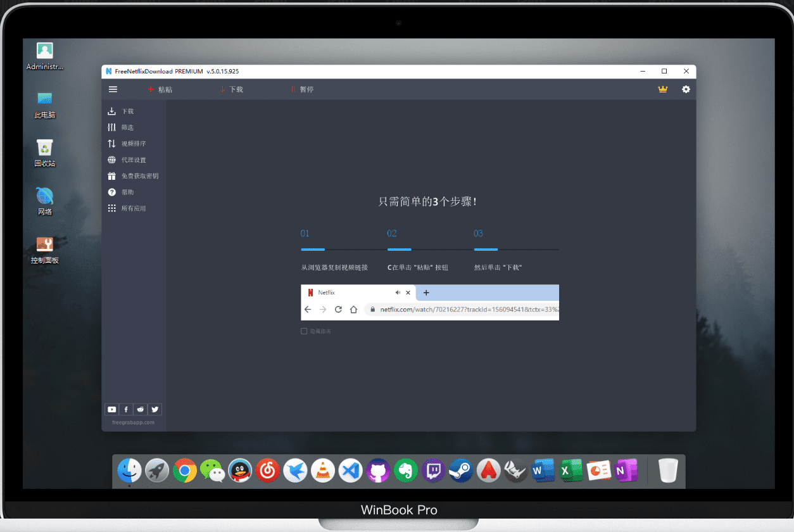
Task: Open Finder from the dock
Action: click(x=130, y=471)
